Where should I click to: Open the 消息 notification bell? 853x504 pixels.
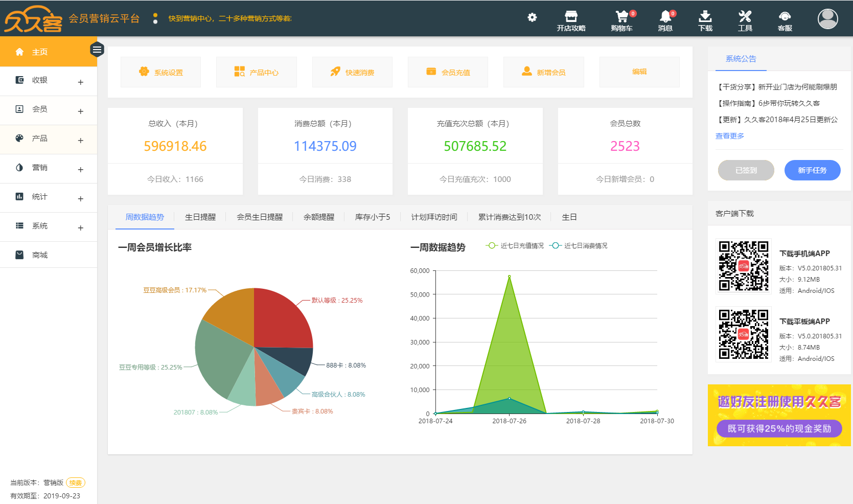(x=665, y=20)
